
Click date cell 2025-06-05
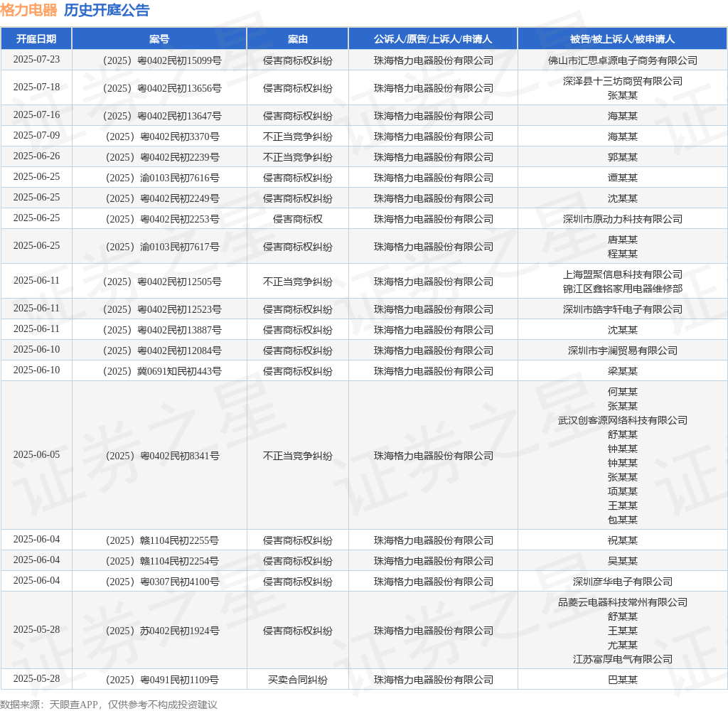tap(36, 454)
